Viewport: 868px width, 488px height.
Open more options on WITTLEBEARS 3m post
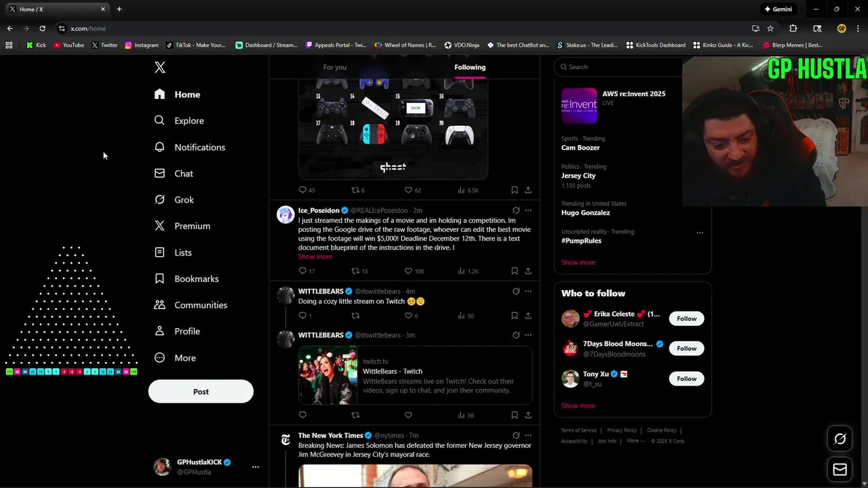pyautogui.click(x=528, y=335)
